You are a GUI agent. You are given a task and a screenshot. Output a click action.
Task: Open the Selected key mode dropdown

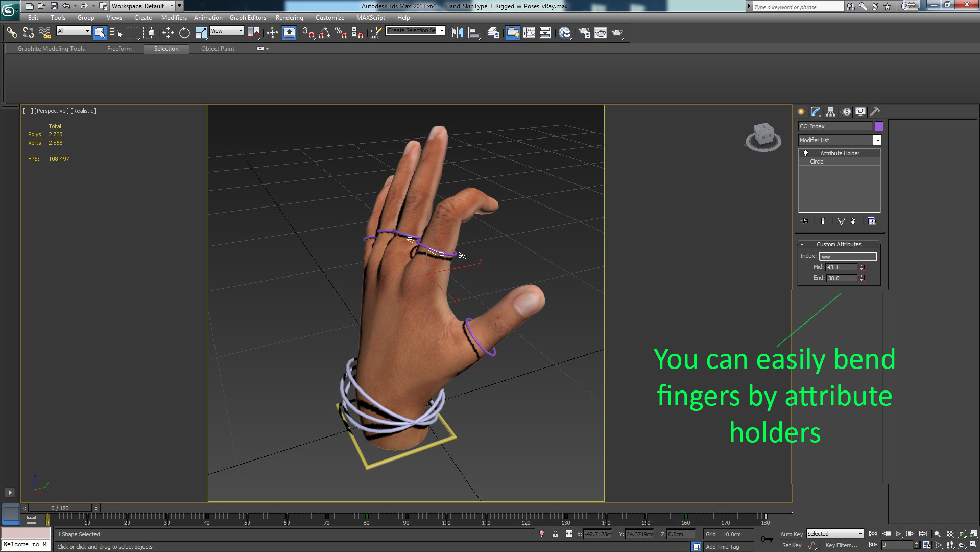[x=861, y=533]
